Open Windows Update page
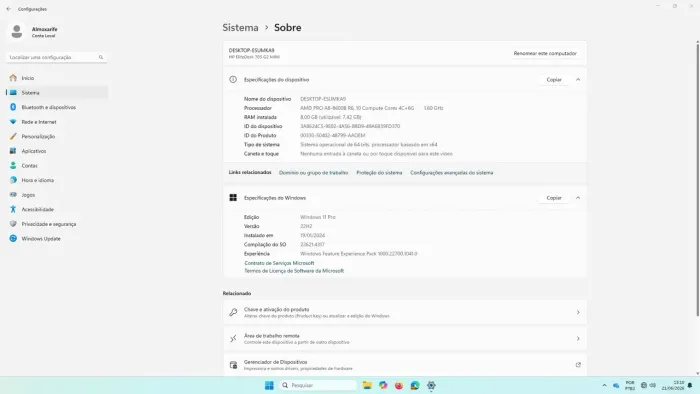 coord(57,239)
